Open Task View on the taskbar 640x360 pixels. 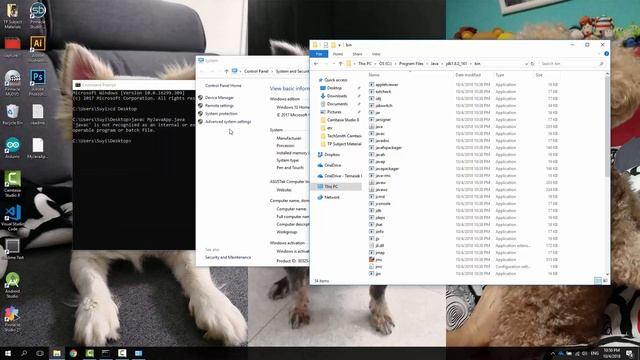[x=40, y=353]
